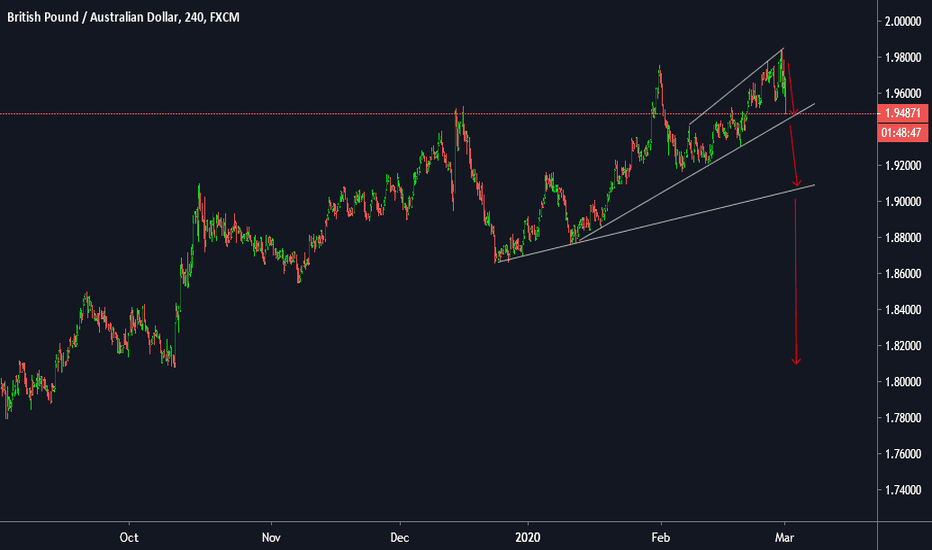Select the current price label 1.94871
932x550 pixels.
[x=904, y=114]
